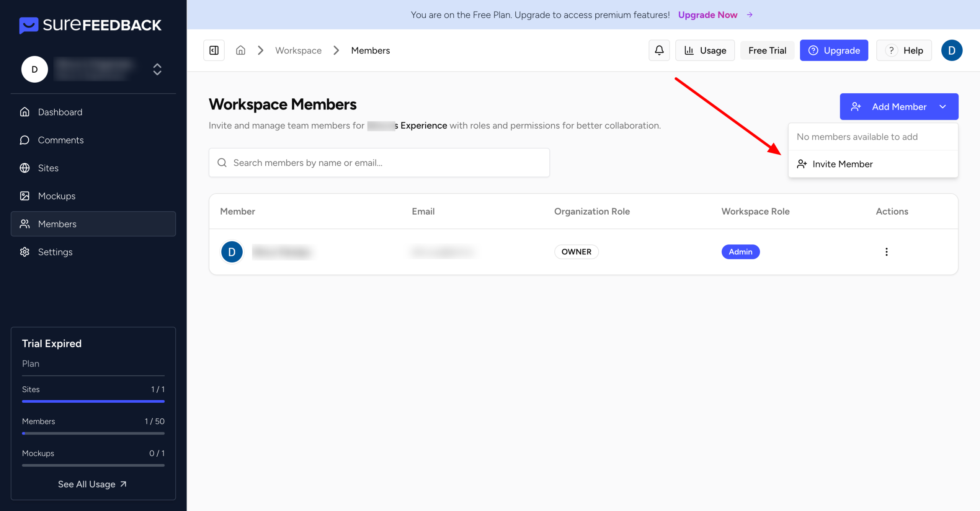Viewport: 980px width, 511px height.
Task: Open the notifications bell
Action: pyautogui.click(x=659, y=50)
